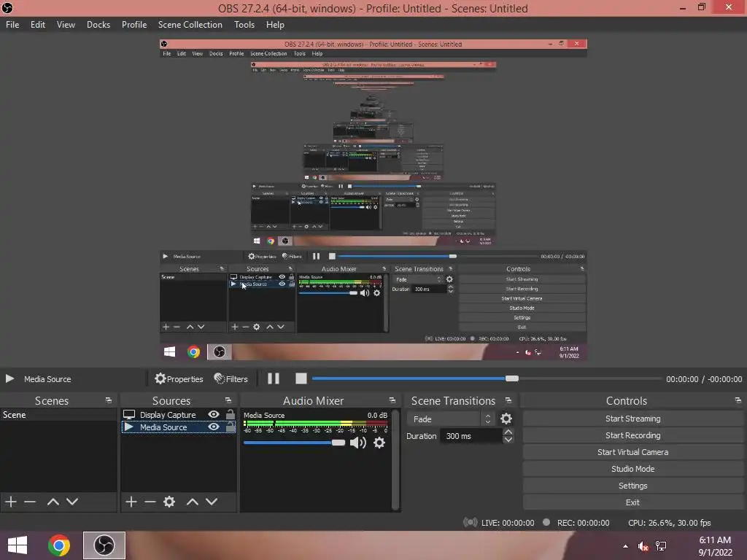The height and width of the screenshot is (560, 747).
Task: Remove selected scene with minus icon
Action: (30, 502)
